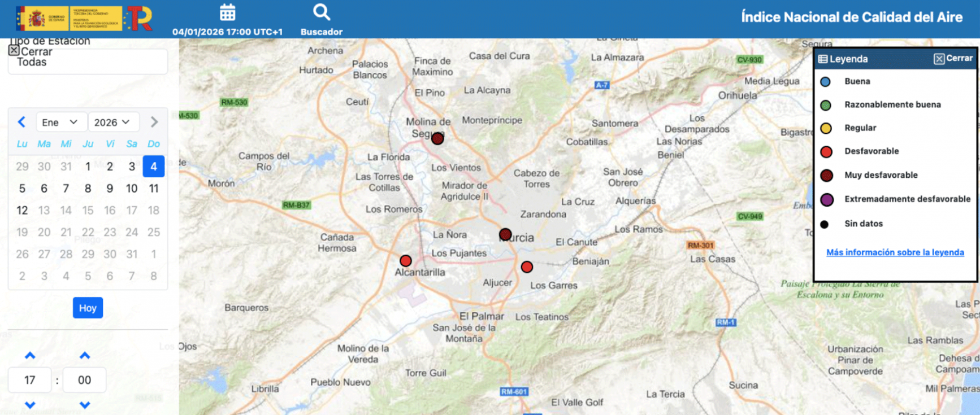Click the RM-601 road sign on map
Viewport: 980px width, 415px height.
pyautogui.click(x=514, y=391)
